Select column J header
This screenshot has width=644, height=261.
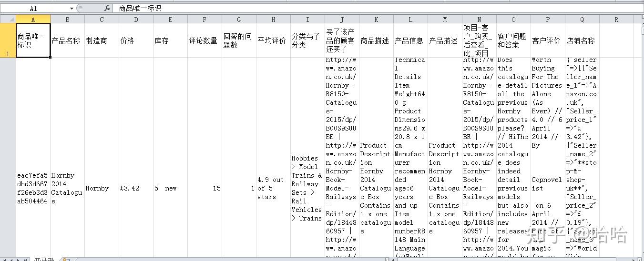click(342, 19)
